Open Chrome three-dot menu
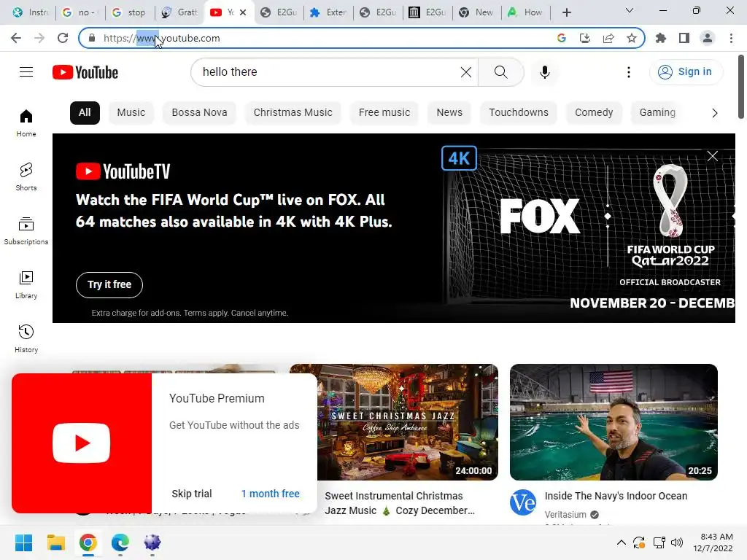The image size is (747, 560). pyautogui.click(x=731, y=38)
